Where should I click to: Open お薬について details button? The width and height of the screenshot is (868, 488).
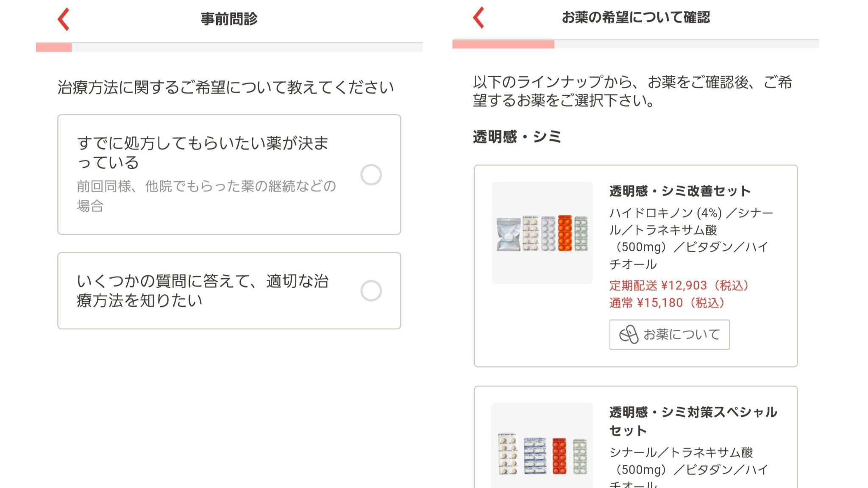coord(669,335)
